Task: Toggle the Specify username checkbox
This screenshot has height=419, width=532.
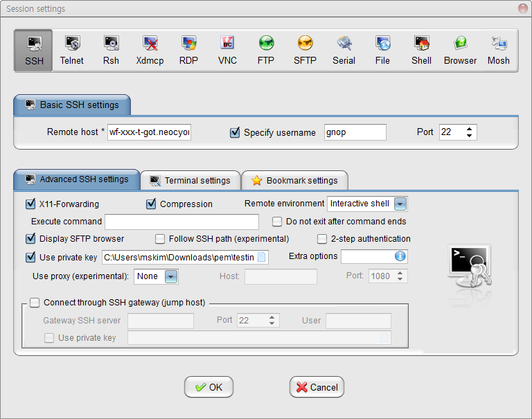Action: click(x=235, y=132)
